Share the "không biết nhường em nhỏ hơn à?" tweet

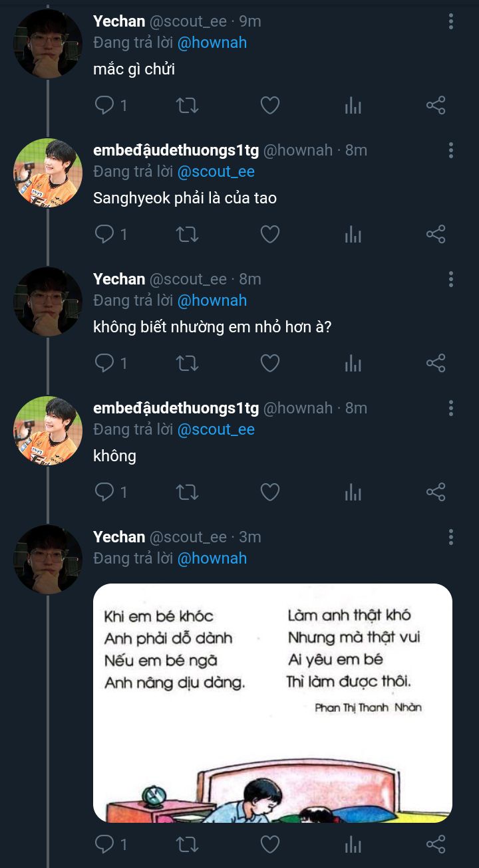436,363
